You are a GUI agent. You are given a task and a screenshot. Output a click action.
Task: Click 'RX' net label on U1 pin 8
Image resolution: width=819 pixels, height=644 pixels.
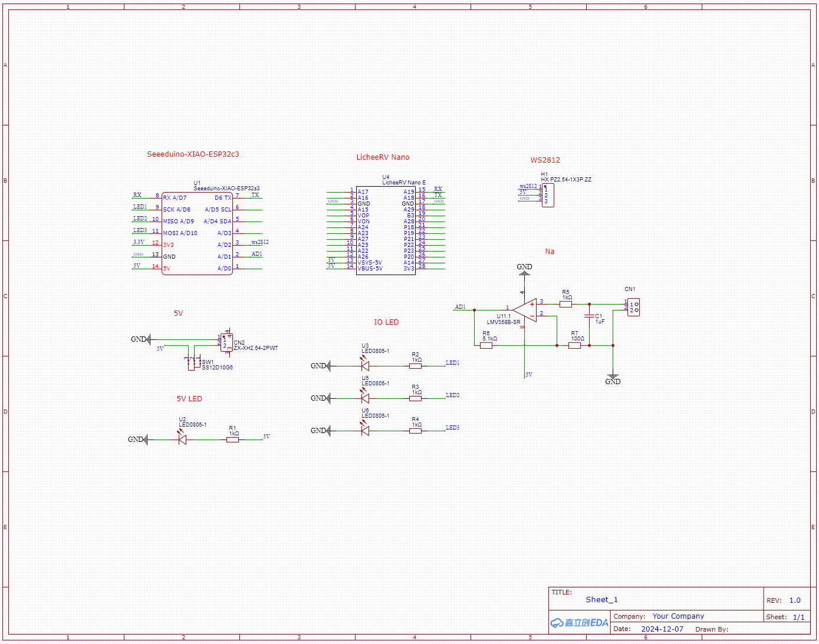tap(137, 195)
